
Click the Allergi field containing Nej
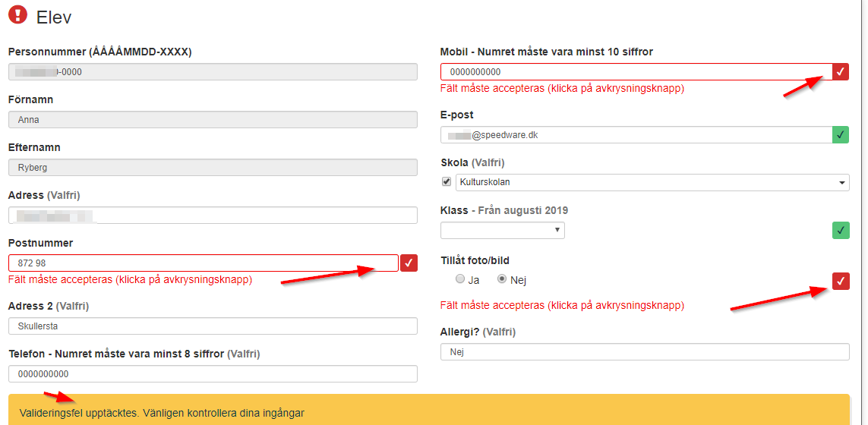pos(645,351)
